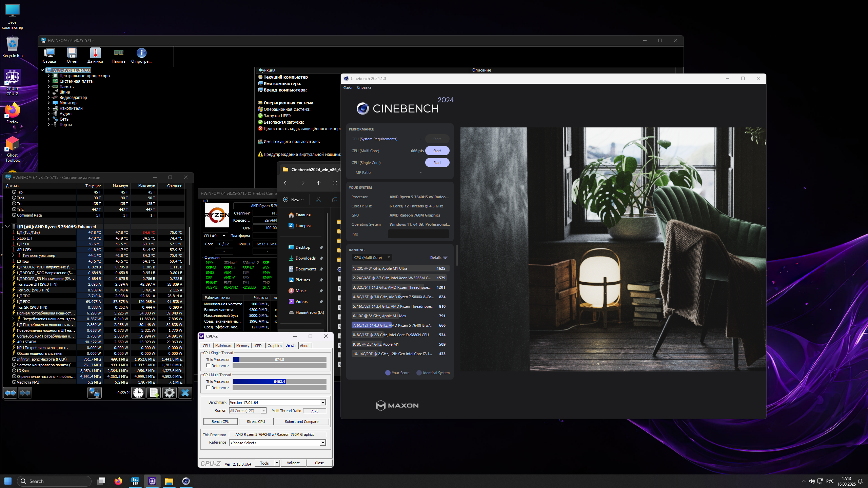Screen dimensions: 868x488
Task: Expand the Центральные процессоры tree node
Action: pos(48,76)
